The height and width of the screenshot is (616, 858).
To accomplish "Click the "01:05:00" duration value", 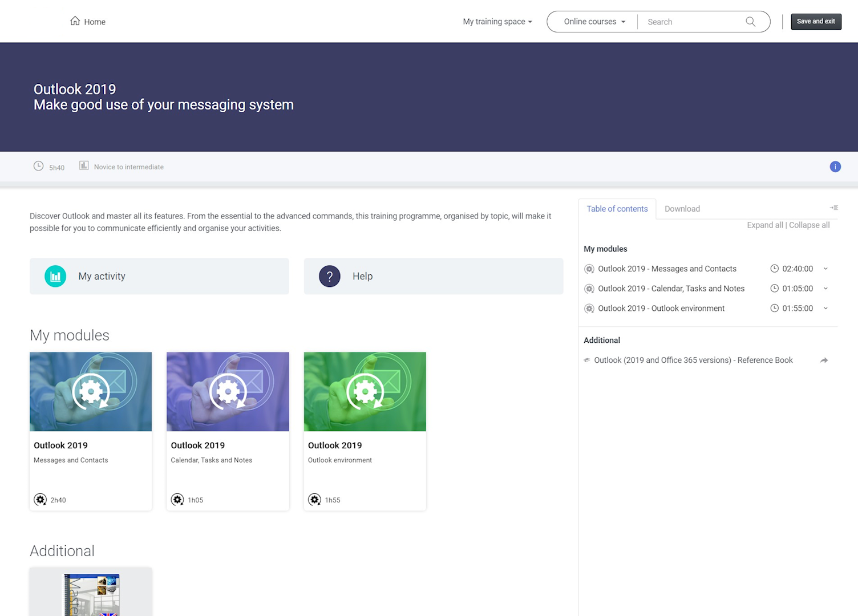I will (798, 289).
